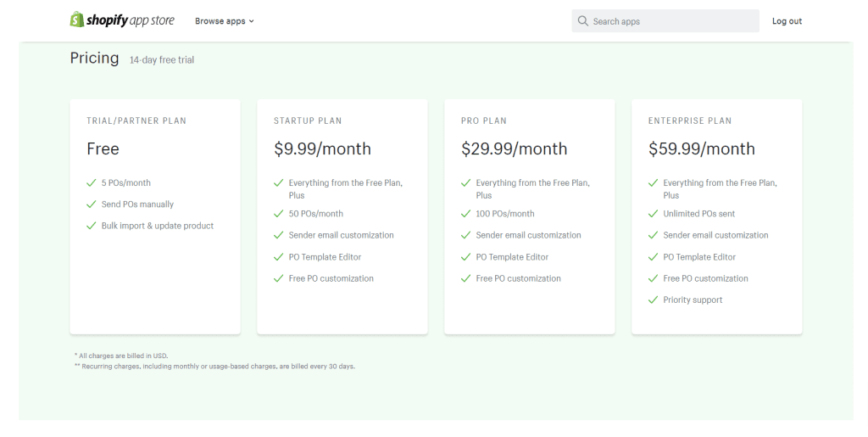This screenshot has height=437, width=868.
Task: Select the Pro Plan $29.99/month price
Action: point(515,148)
